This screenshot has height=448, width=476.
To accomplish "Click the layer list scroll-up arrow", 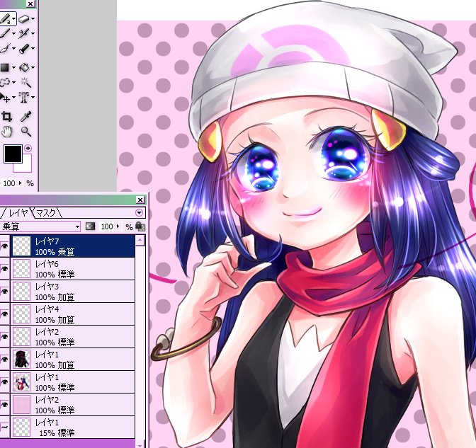I will click(x=140, y=241).
